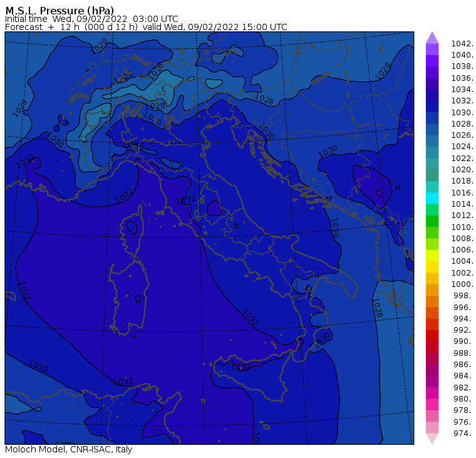Click the legend label '1010.'
The width and height of the screenshot is (476, 458).
[462, 227]
